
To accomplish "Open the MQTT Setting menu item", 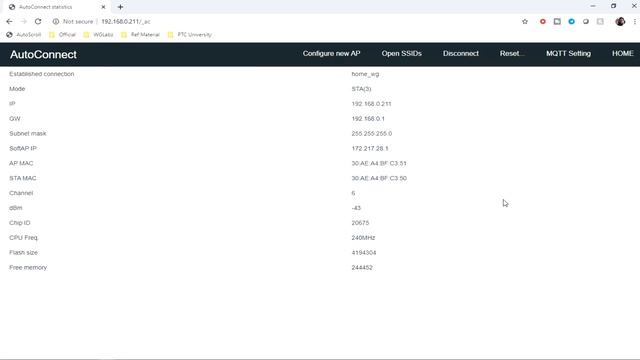I will click(569, 53).
